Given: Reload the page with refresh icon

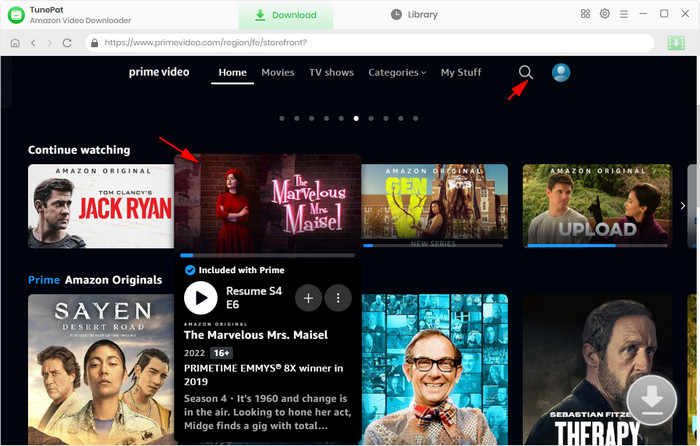Looking at the screenshot, I should click(x=67, y=43).
